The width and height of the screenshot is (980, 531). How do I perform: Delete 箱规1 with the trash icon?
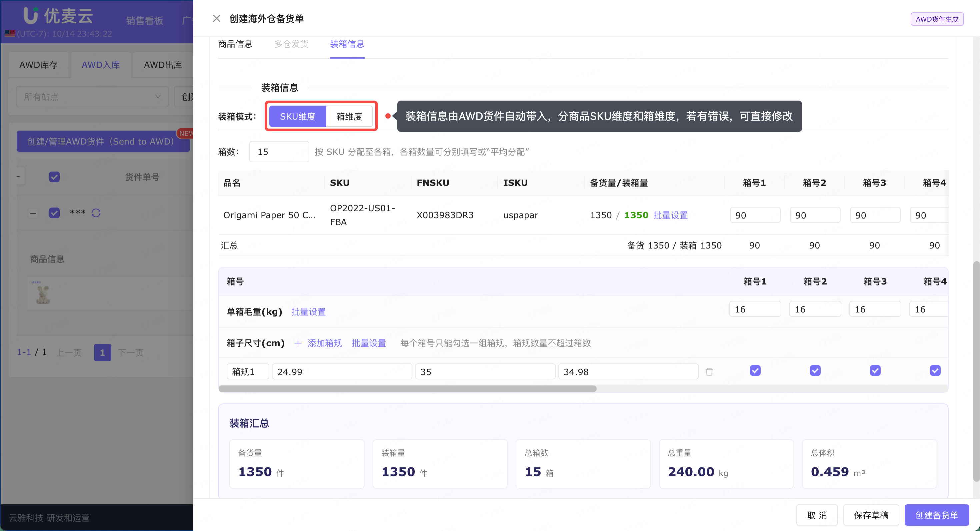click(709, 371)
